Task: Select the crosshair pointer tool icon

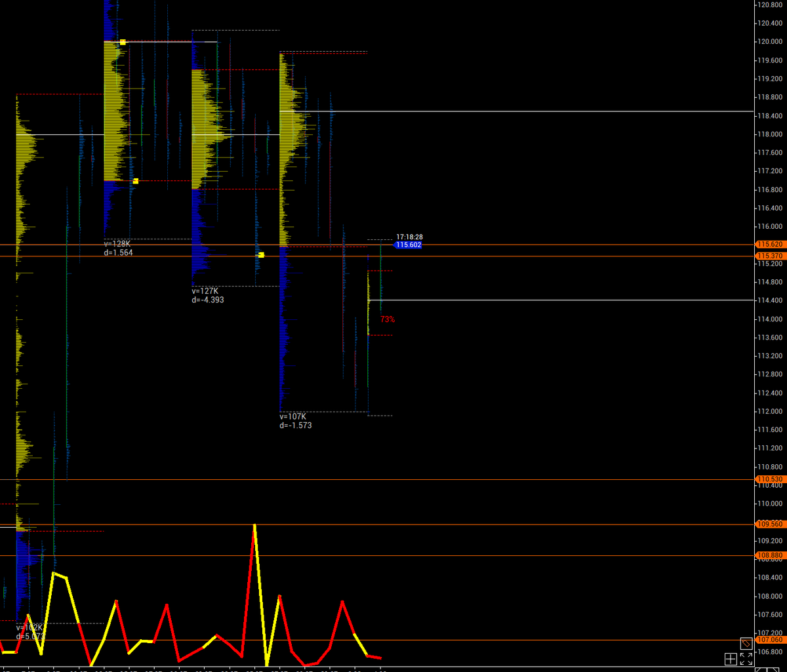Action: pyautogui.click(x=731, y=659)
